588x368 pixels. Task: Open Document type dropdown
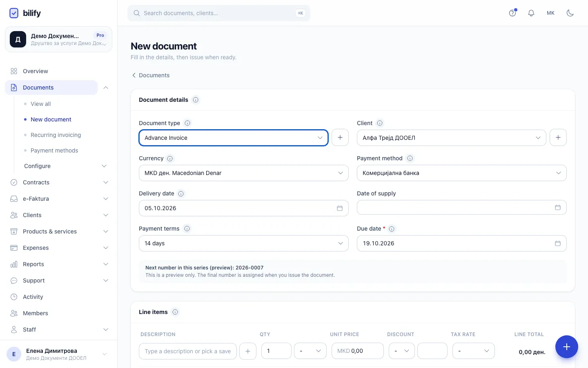tap(234, 138)
